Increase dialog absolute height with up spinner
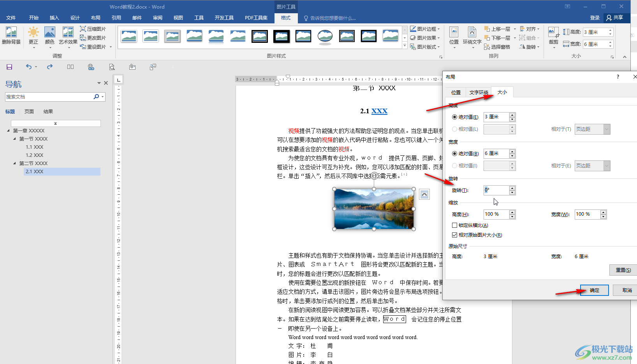Image resolution: width=637 pixels, height=364 pixels. (x=512, y=115)
